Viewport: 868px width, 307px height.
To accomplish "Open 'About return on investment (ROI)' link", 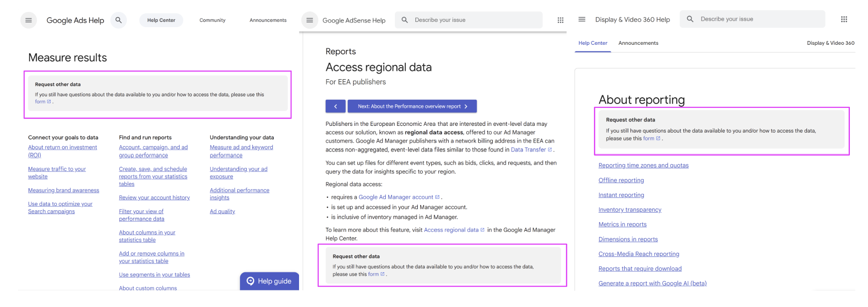I will 62,151.
